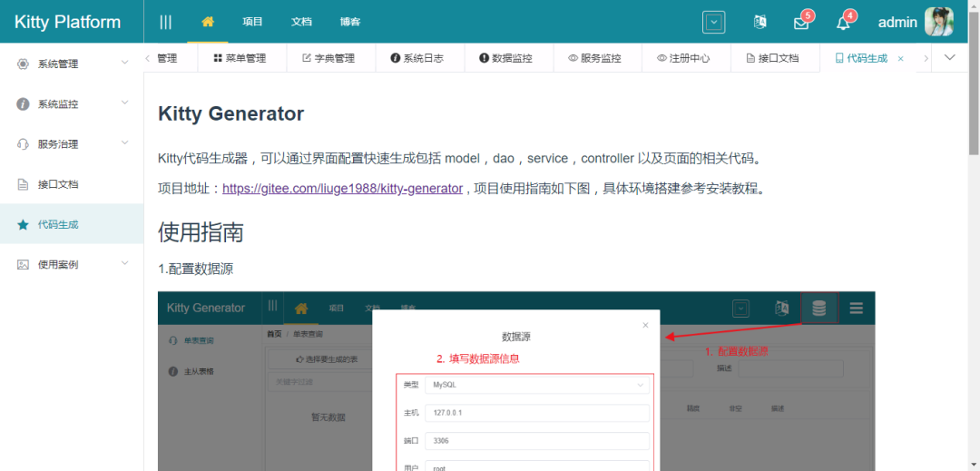
Task: Switch to the 字典管理 tab
Action: [330, 58]
